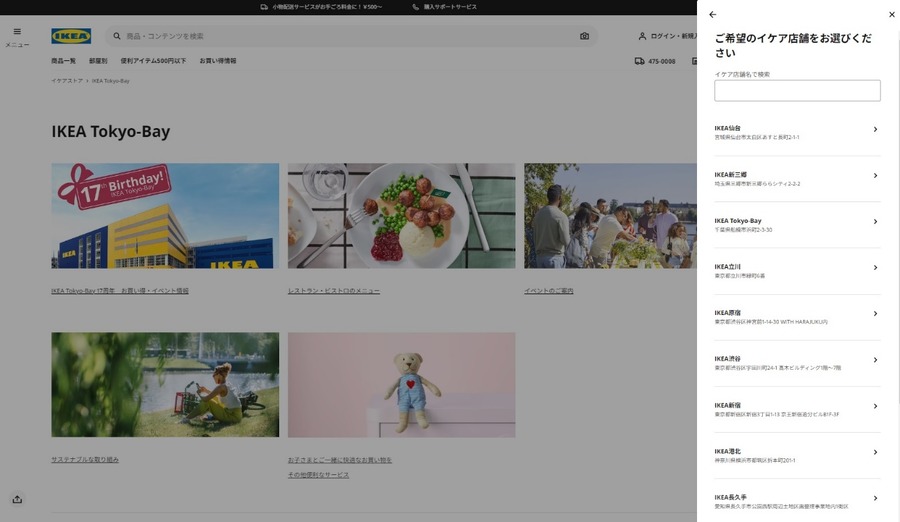The height and width of the screenshot is (522, 900).
Task: Click 購入サポートサービス banner link
Action: click(450, 7)
